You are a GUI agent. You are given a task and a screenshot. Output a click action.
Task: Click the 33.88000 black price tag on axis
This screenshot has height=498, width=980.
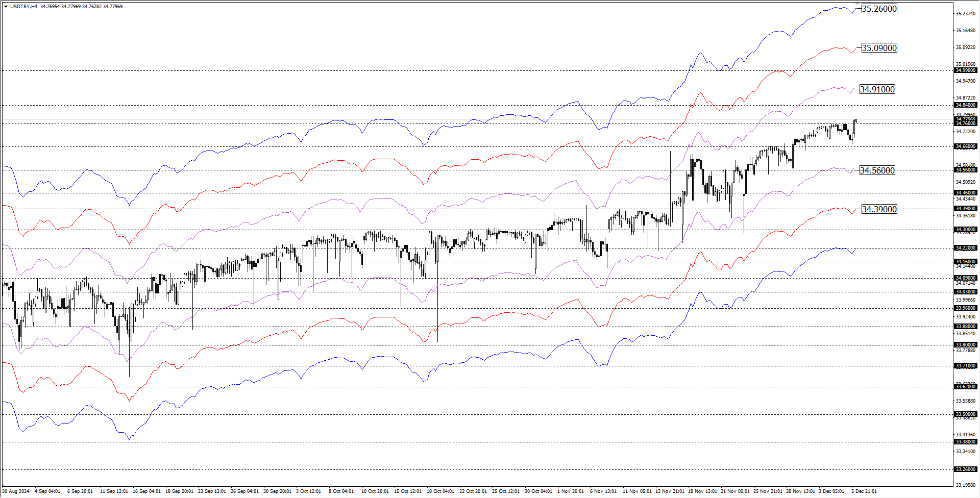[x=966, y=327]
